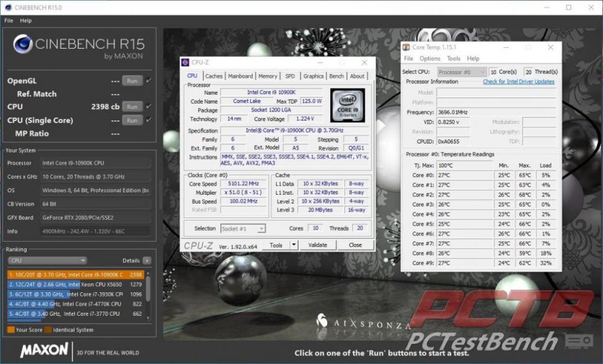Select ranking entry Core i7-3770

tap(75, 313)
